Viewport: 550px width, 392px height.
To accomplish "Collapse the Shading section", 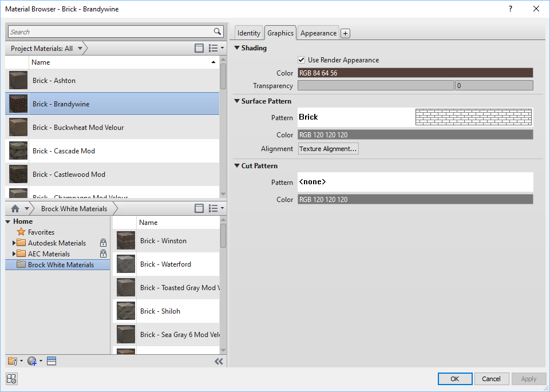I will point(236,48).
